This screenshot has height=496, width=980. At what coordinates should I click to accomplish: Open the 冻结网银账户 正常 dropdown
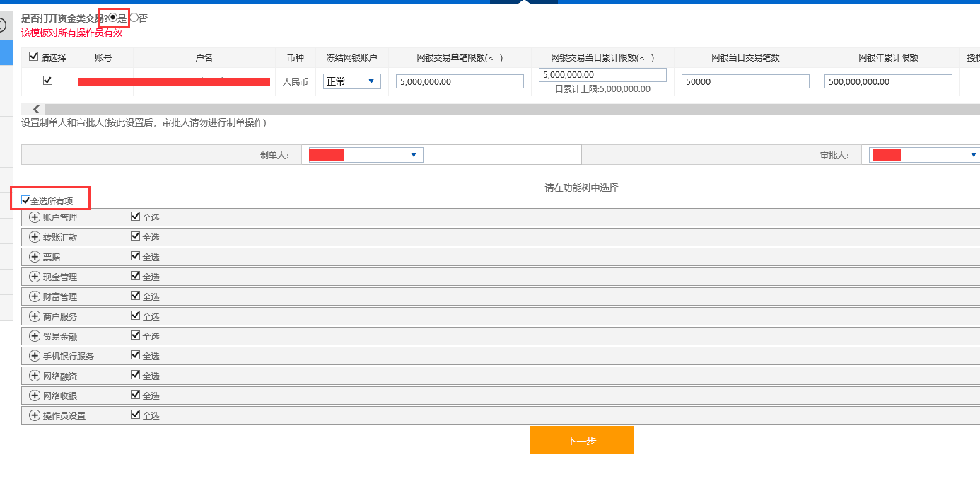(x=352, y=81)
